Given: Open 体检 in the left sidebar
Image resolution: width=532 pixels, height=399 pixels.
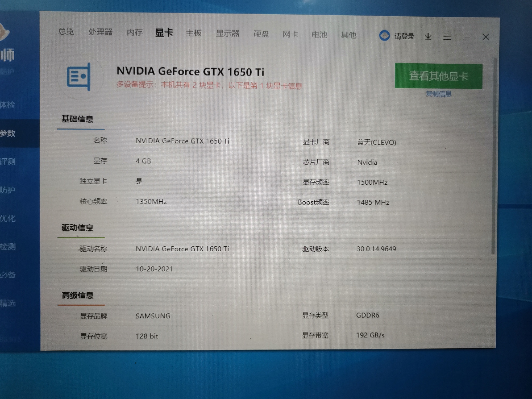Looking at the screenshot, I should [x=7, y=105].
